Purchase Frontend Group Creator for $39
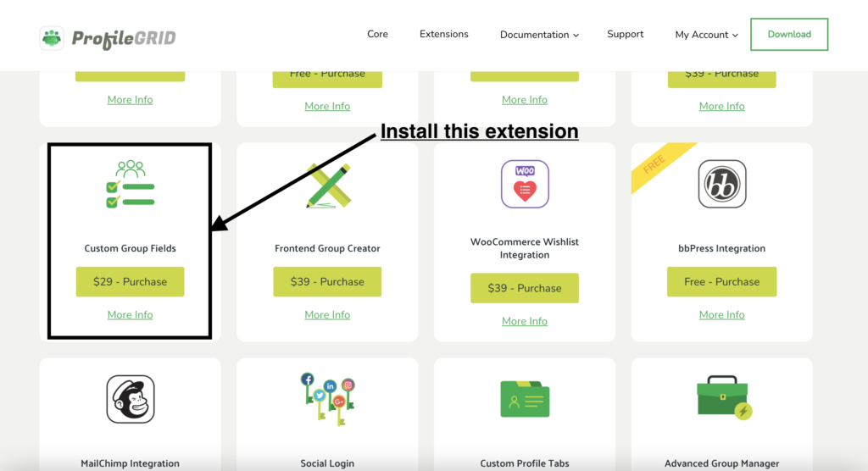Image resolution: width=868 pixels, height=471 pixels. click(327, 282)
